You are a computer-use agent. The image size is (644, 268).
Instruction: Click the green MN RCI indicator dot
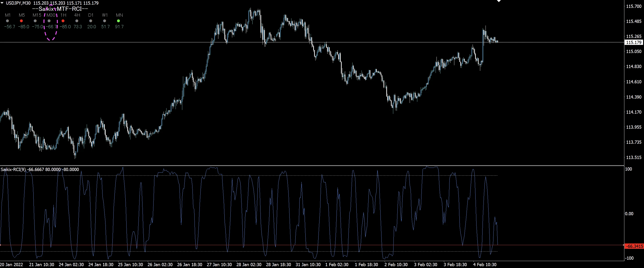click(x=118, y=21)
